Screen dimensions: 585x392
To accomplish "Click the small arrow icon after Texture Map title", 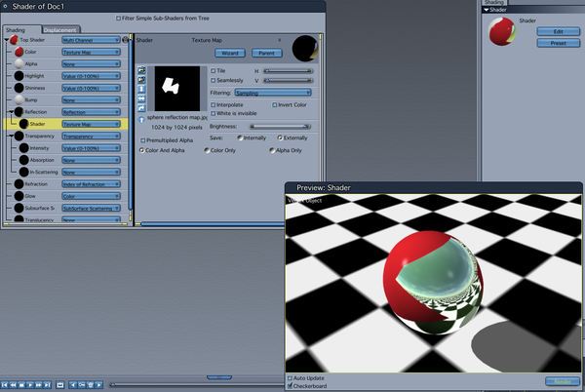I will tap(279, 40).
